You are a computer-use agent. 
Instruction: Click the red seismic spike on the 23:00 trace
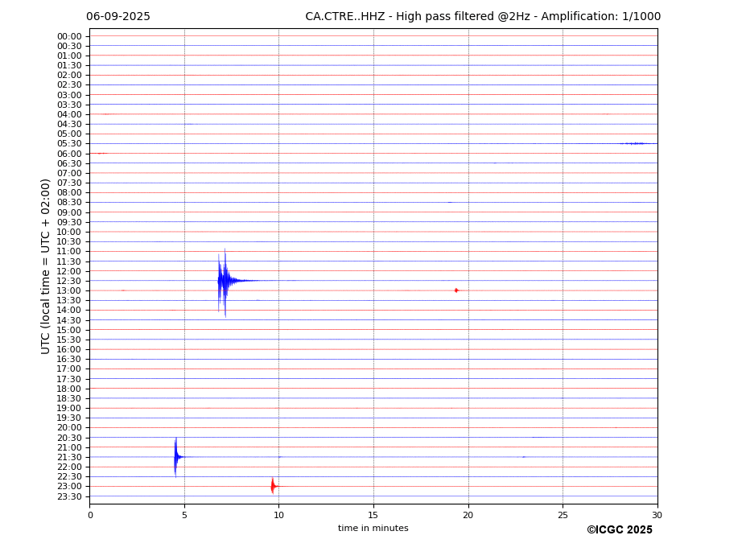(x=273, y=487)
